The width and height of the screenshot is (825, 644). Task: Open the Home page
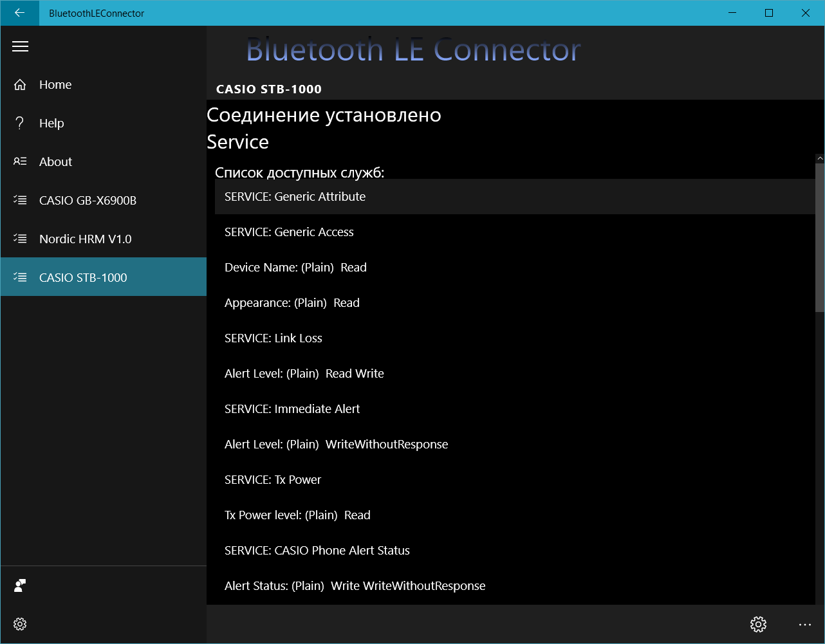[104, 84]
